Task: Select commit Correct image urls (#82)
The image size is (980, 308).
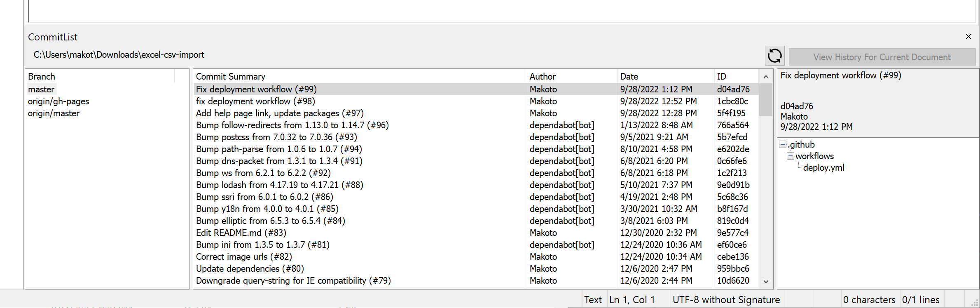Action: click(476, 256)
